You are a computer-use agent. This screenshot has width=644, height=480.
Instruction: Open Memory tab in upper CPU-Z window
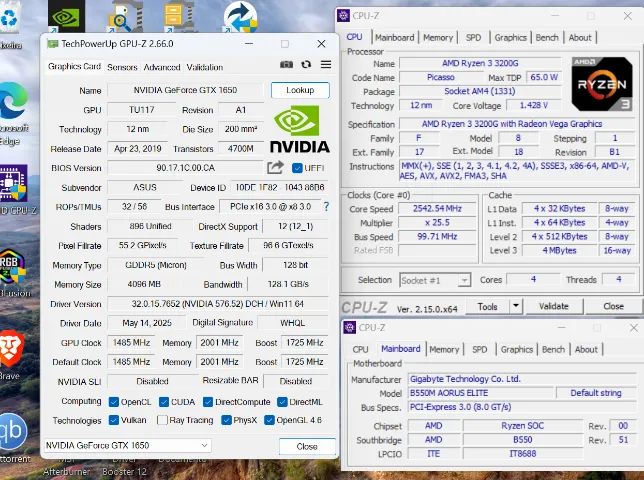pyautogui.click(x=438, y=38)
